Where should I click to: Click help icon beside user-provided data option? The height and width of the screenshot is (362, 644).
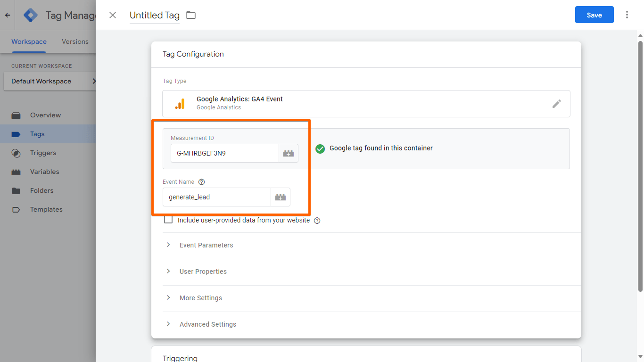pyautogui.click(x=317, y=220)
